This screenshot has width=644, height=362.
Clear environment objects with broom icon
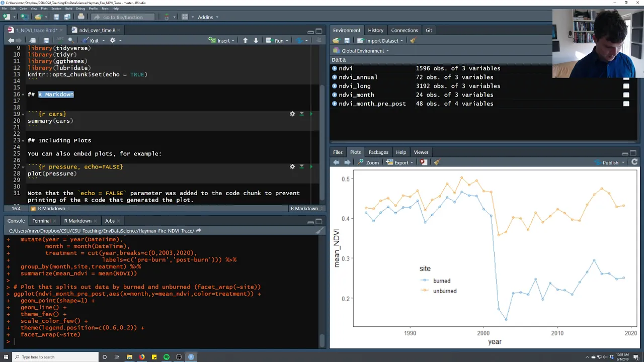(x=413, y=41)
